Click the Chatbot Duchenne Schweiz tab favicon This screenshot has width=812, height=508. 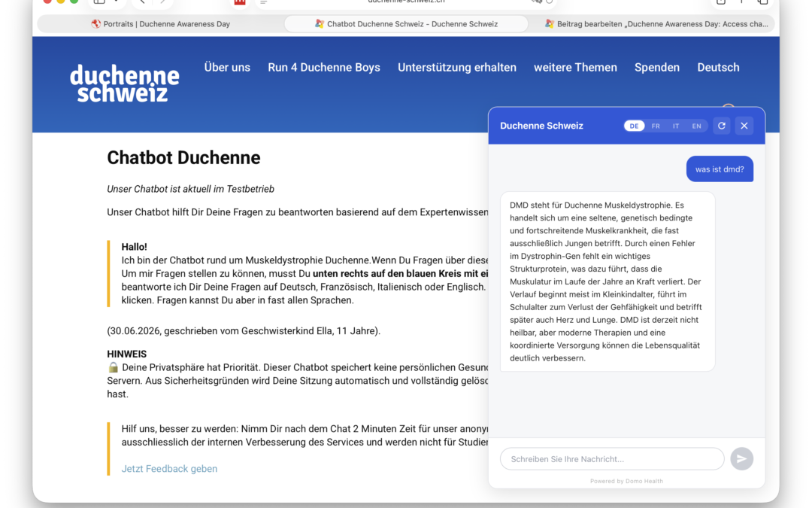click(x=320, y=24)
